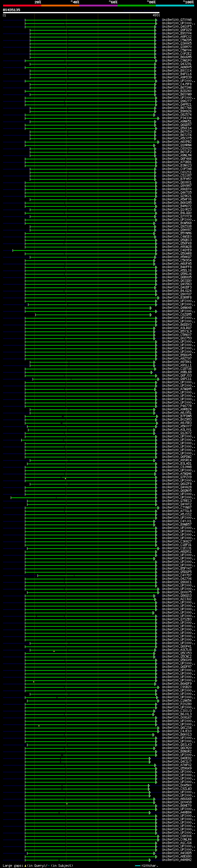Click the 'Large gaps' legend text
The width and height of the screenshot is (197, 868).
click(13, 866)
